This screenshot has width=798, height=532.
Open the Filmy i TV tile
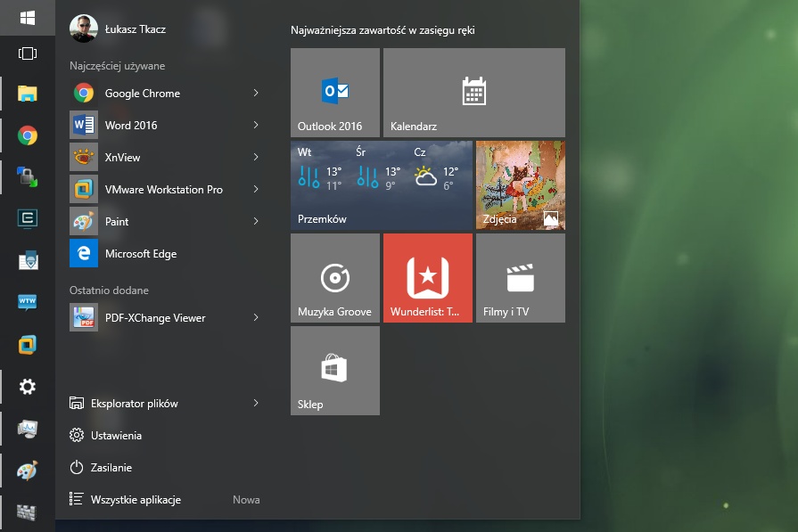click(x=520, y=278)
